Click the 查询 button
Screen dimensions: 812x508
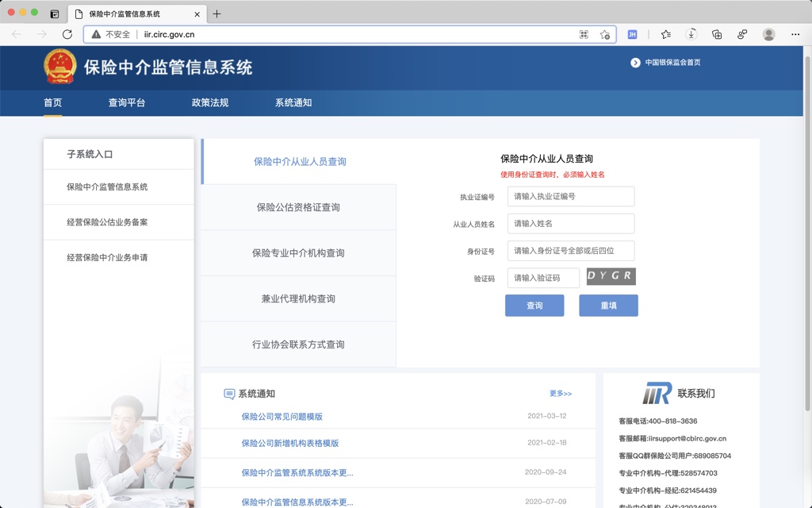tap(534, 306)
